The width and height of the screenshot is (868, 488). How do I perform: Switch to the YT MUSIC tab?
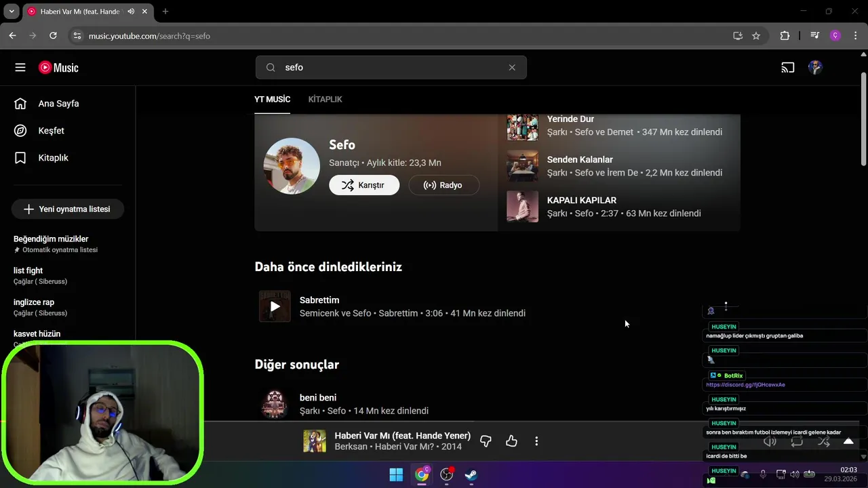272,99
